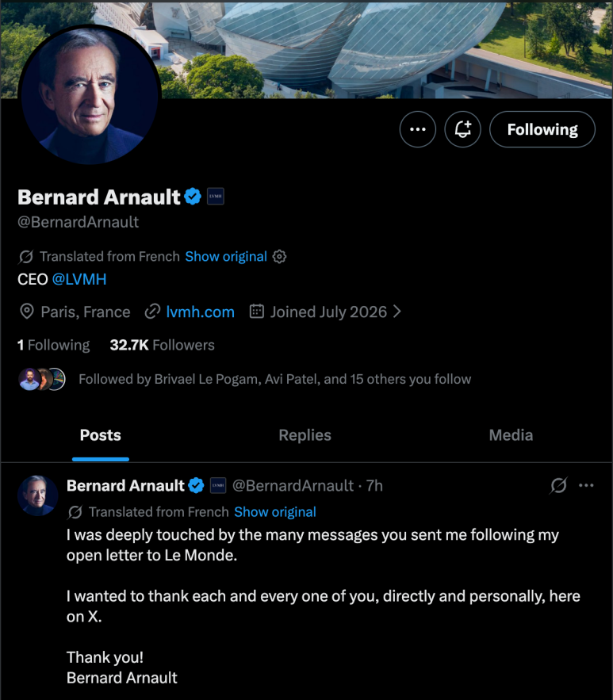Click the Grok icon on the post
The image size is (613, 700).
[558, 485]
